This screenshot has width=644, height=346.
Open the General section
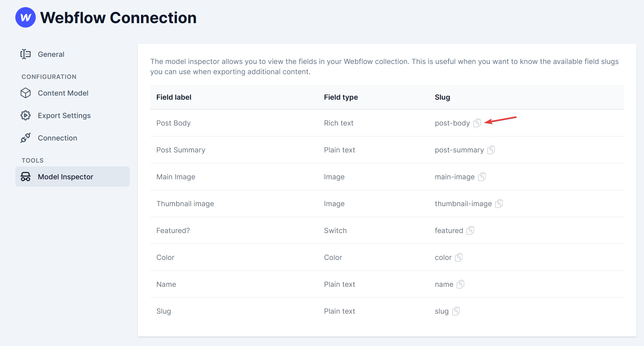[51, 54]
